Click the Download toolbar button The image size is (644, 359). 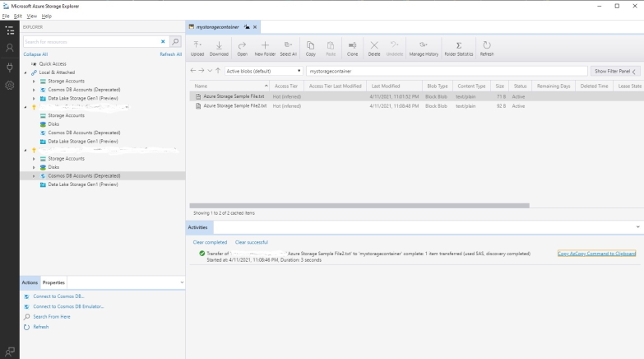pyautogui.click(x=219, y=49)
